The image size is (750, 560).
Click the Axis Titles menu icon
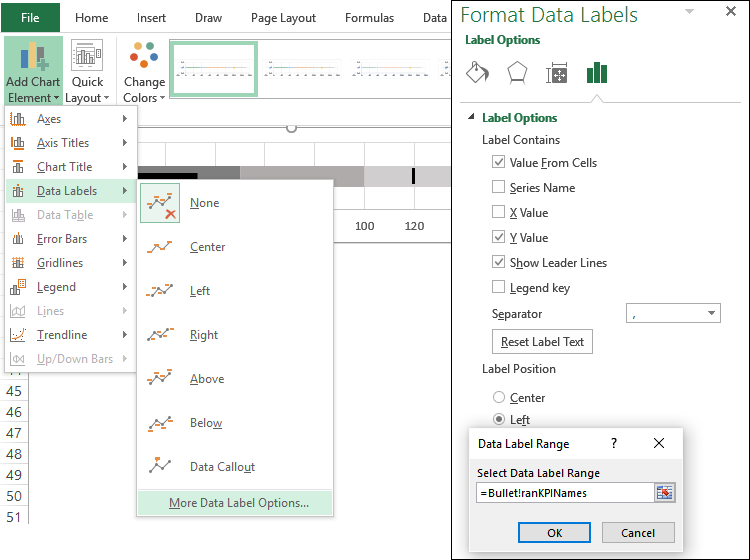coord(18,143)
